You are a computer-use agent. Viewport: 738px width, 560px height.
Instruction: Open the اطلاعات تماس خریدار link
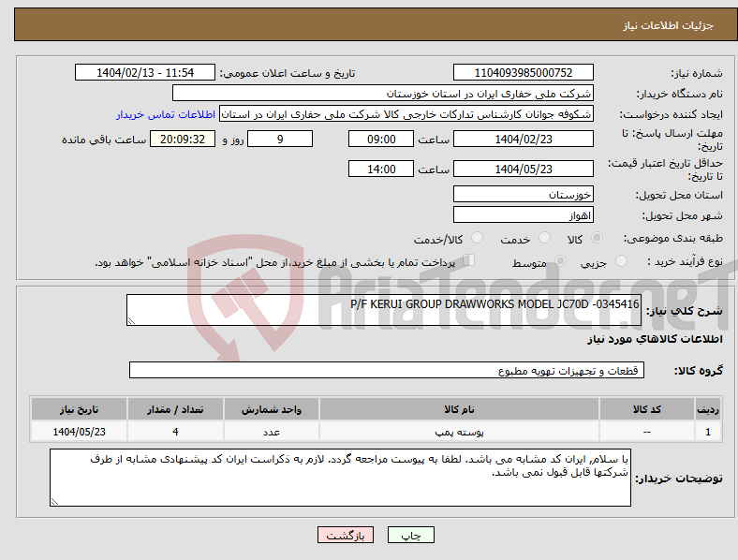point(166,114)
